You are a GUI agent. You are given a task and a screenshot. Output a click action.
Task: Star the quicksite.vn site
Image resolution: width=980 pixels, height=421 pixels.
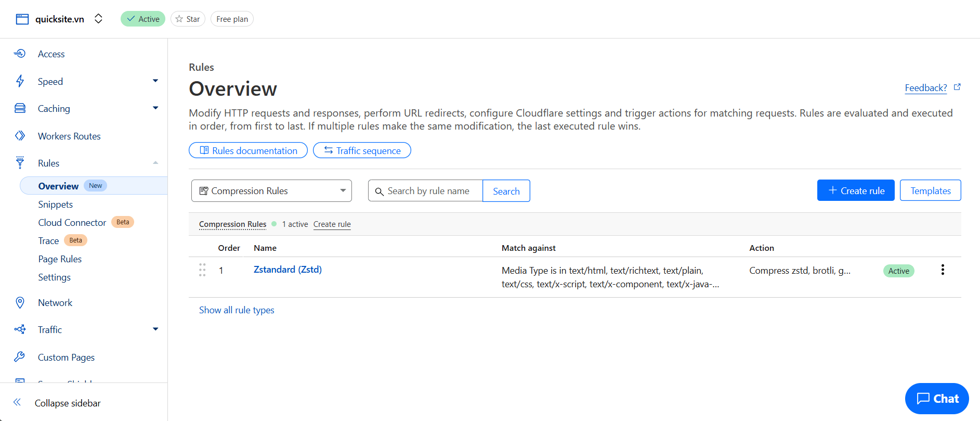pyautogui.click(x=188, y=19)
